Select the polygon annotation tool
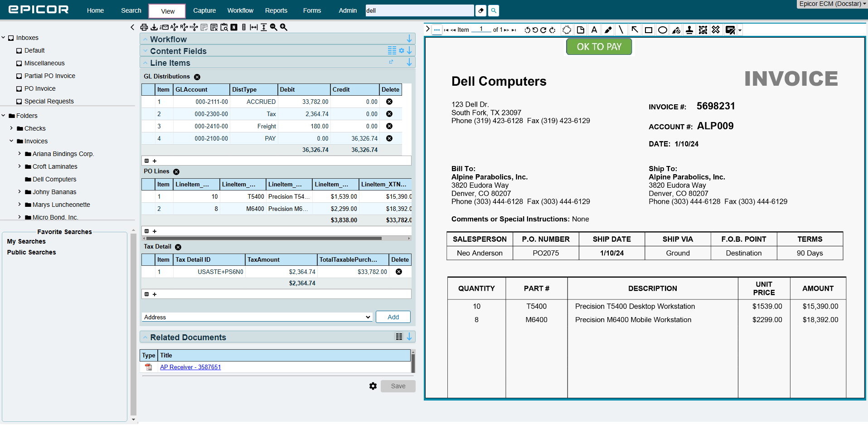 (567, 30)
